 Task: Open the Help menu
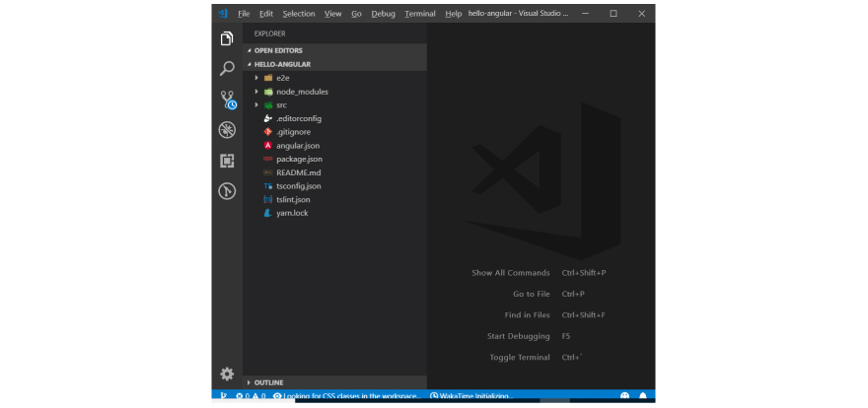(x=454, y=14)
